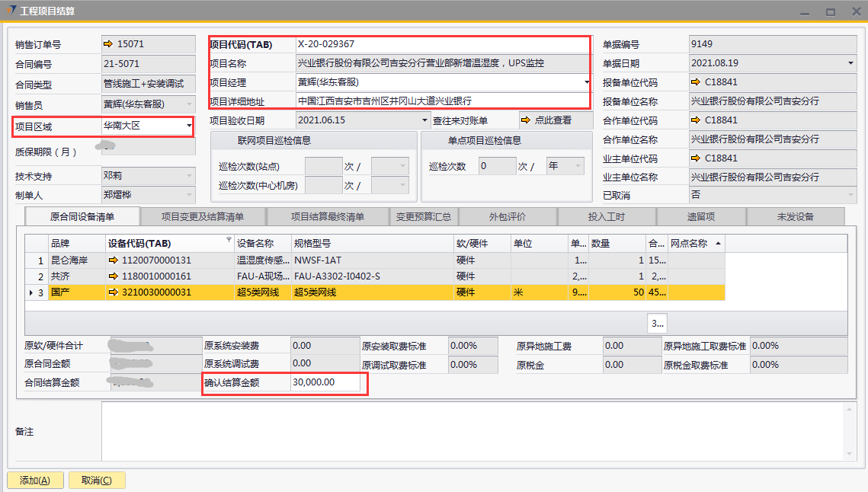Switch to the 项目变更及结算清单 tab
The height and width of the screenshot is (492, 868).
[x=203, y=217]
